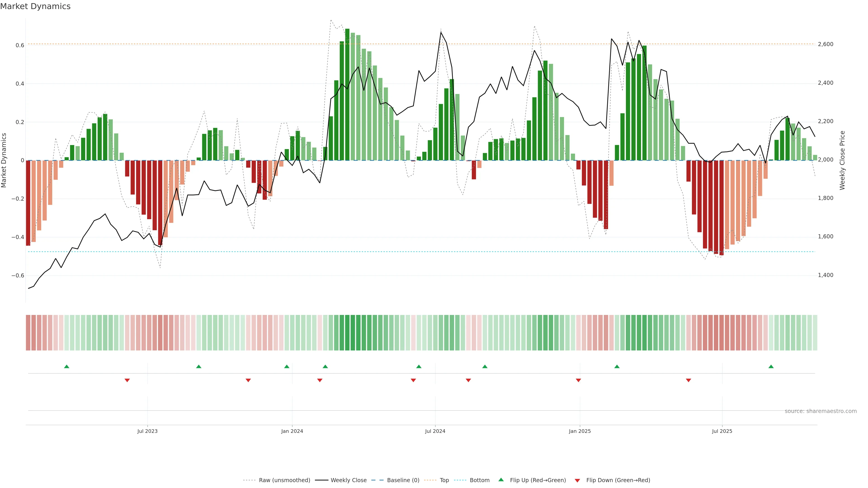Hide the Bottom line via legend
The width and height of the screenshot is (868, 488).
pyautogui.click(x=479, y=480)
